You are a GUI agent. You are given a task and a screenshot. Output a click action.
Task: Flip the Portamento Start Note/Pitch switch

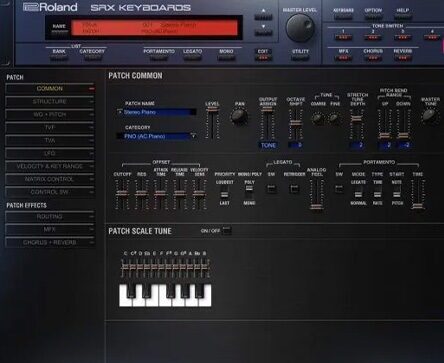(x=397, y=193)
